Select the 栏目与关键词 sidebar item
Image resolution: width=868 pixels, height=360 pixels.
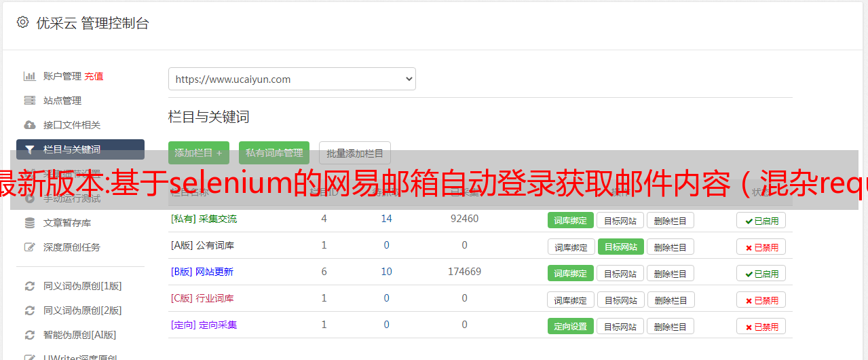pos(80,149)
